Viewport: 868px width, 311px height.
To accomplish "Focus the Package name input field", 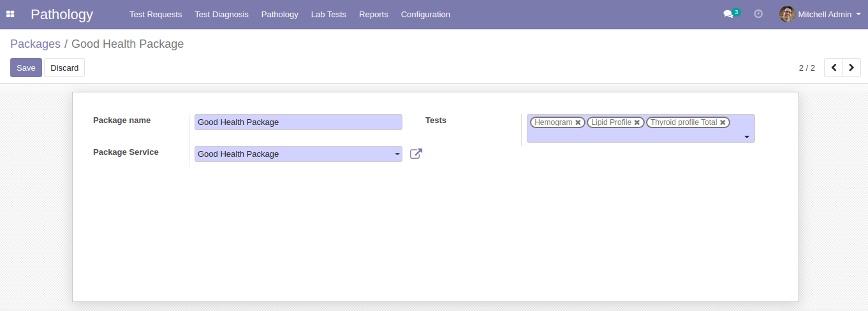I will point(298,122).
